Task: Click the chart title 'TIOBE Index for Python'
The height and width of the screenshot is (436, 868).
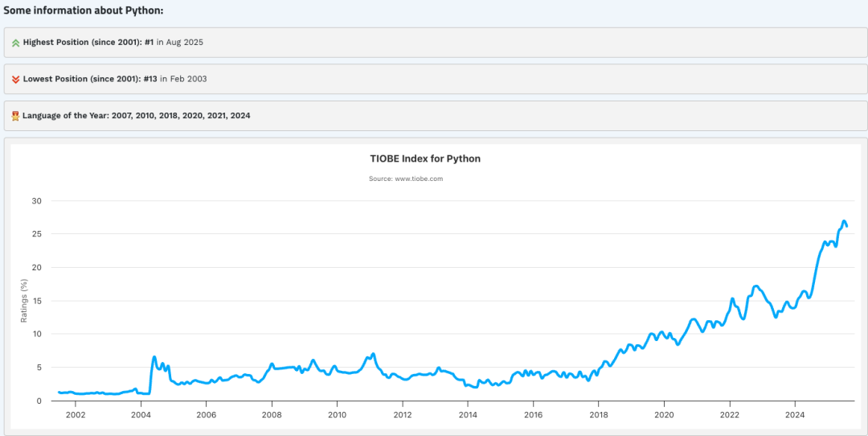Action: (436, 158)
